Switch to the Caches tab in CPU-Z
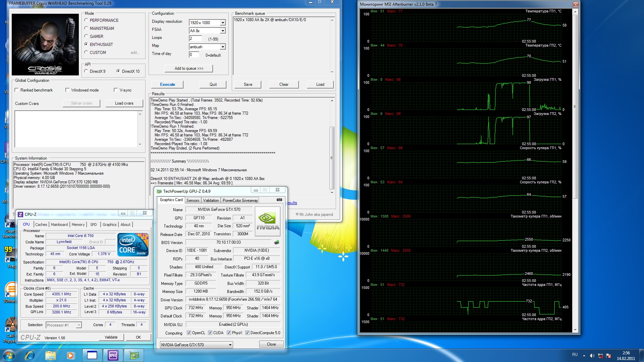 click(x=41, y=225)
